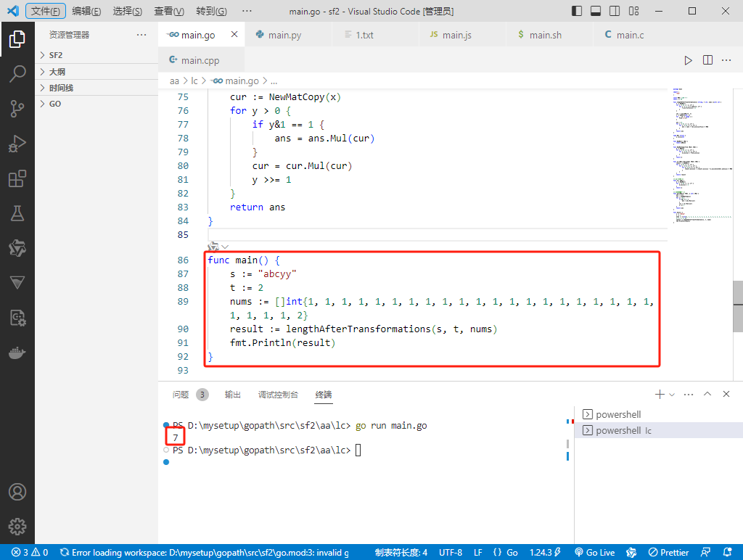Expand the 时间线 timeline section
Screen dimensions: 743x560
point(97,88)
